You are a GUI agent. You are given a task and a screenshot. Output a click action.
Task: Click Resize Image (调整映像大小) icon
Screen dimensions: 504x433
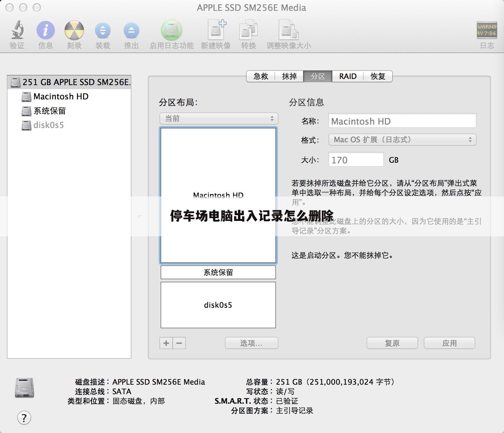click(x=289, y=30)
